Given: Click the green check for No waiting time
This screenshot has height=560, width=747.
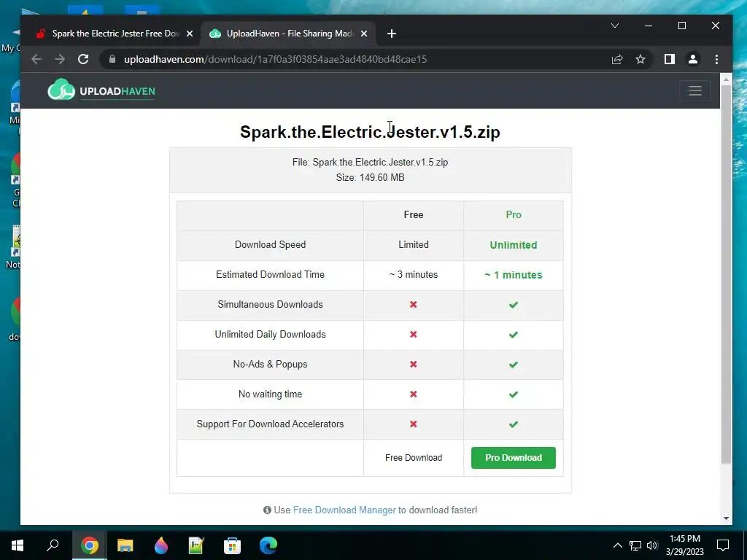Looking at the screenshot, I should (x=514, y=394).
